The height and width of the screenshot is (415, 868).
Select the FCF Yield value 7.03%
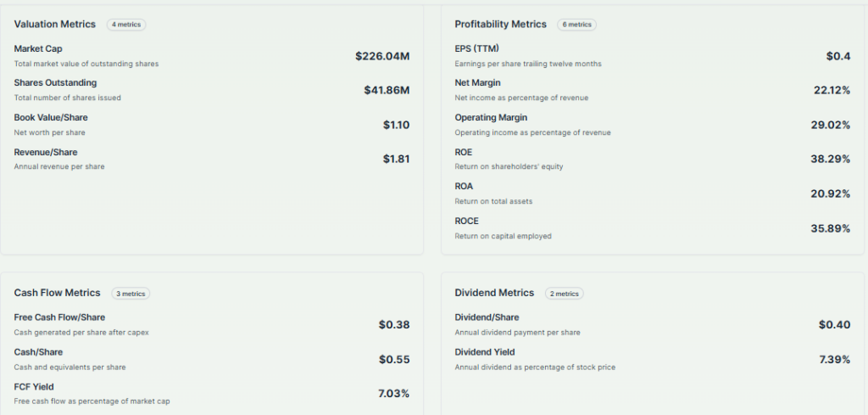click(393, 394)
